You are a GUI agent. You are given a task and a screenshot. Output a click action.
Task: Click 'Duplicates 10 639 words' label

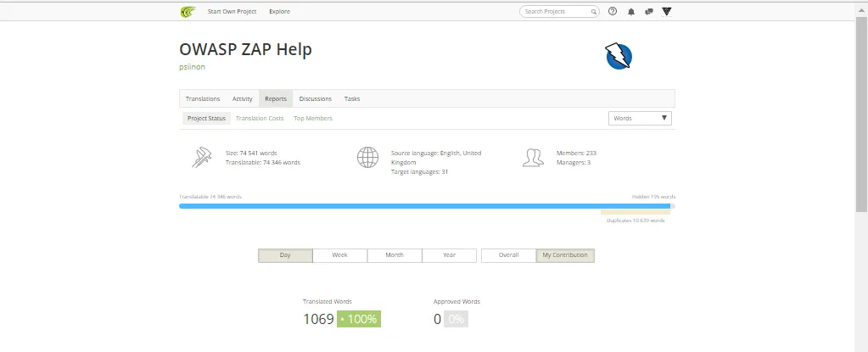636,221
